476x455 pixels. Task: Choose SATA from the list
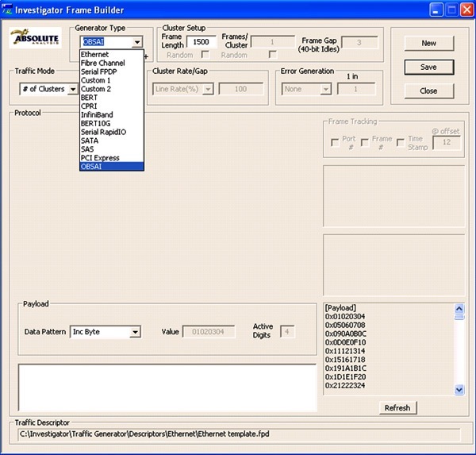111,141
